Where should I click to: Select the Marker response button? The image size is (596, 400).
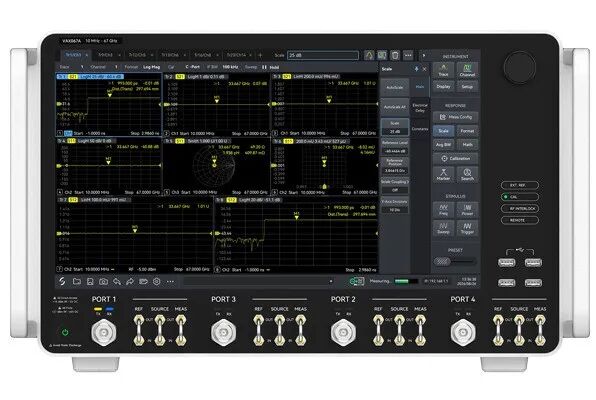[443, 175]
